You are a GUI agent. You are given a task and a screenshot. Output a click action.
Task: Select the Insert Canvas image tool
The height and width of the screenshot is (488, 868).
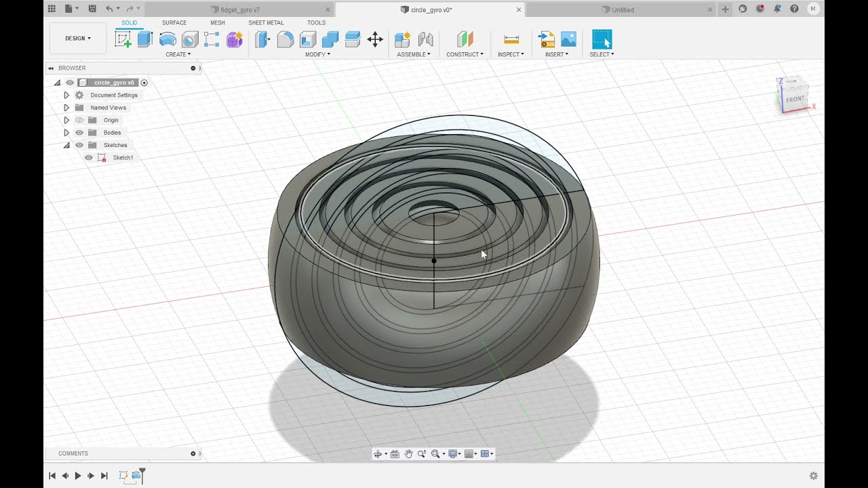(x=568, y=39)
